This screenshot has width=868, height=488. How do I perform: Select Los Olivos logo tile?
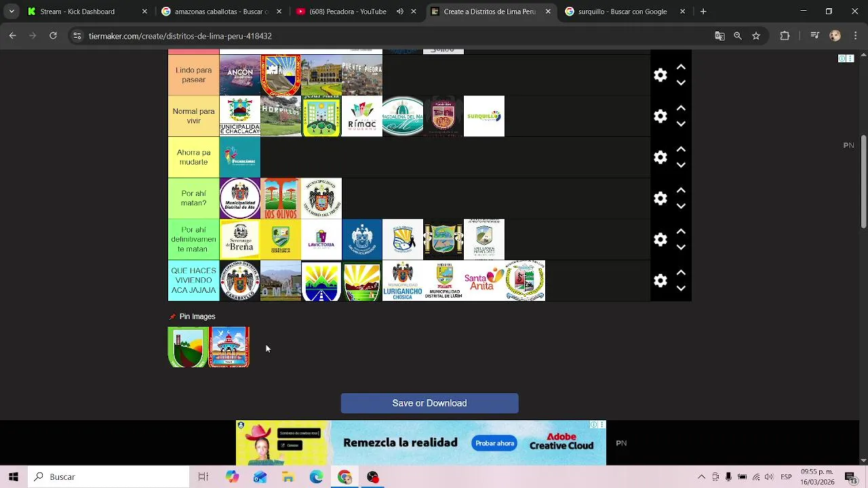click(x=281, y=199)
